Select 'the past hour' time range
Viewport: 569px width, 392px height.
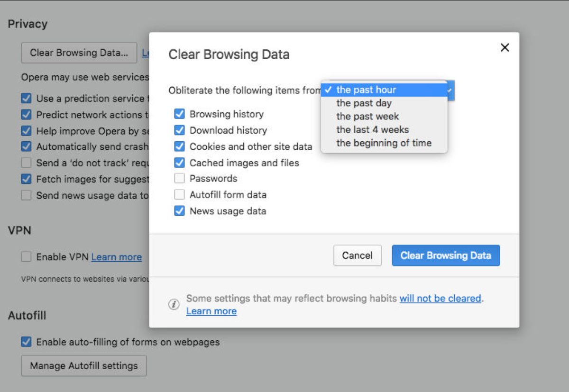pos(366,90)
